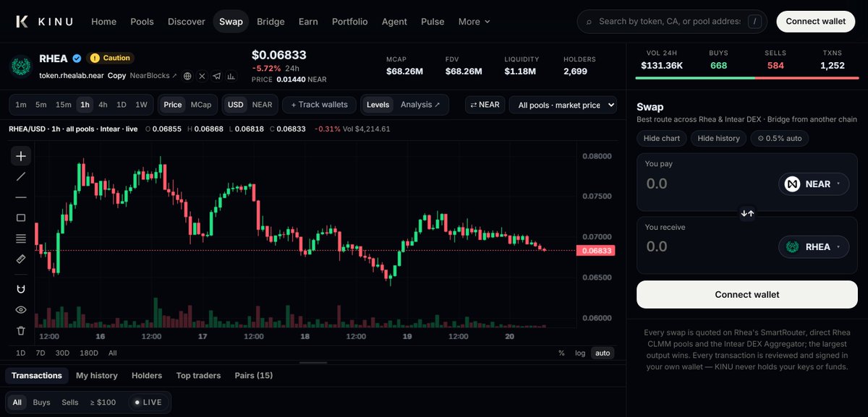Screen dimensions: 868x417
Task: Toggle drawings visibility eye icon
Action: pyautogui.click(x=21, y=309)
